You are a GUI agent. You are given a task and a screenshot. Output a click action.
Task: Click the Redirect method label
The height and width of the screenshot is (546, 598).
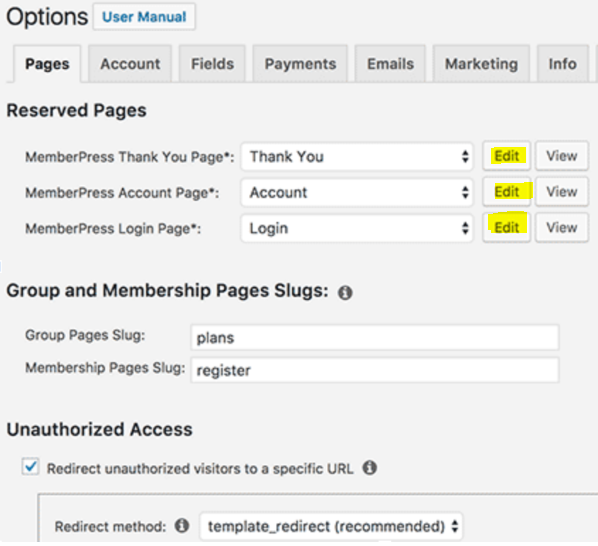(110, 527)
